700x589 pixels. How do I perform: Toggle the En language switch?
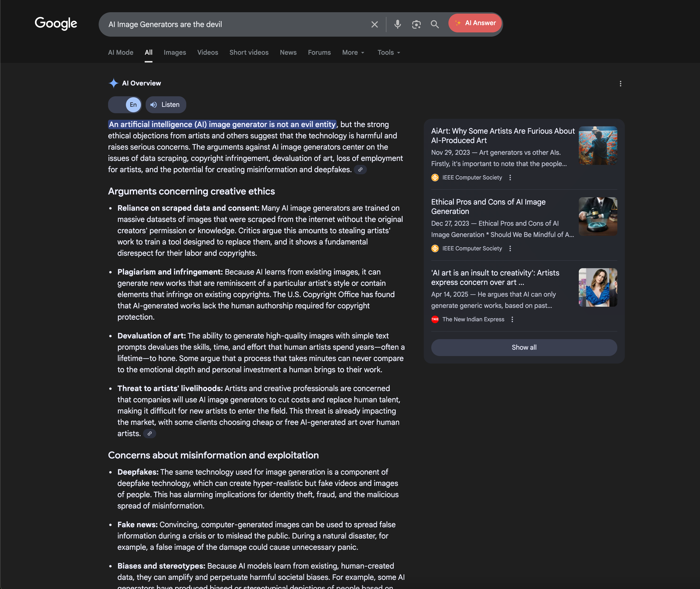pyautogui.click(x=125, y=105)
